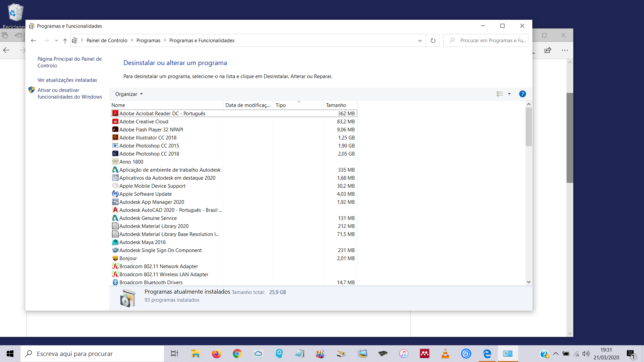Click the Adobe Photoshop CC 2018 icon

(x=115, y=154)
